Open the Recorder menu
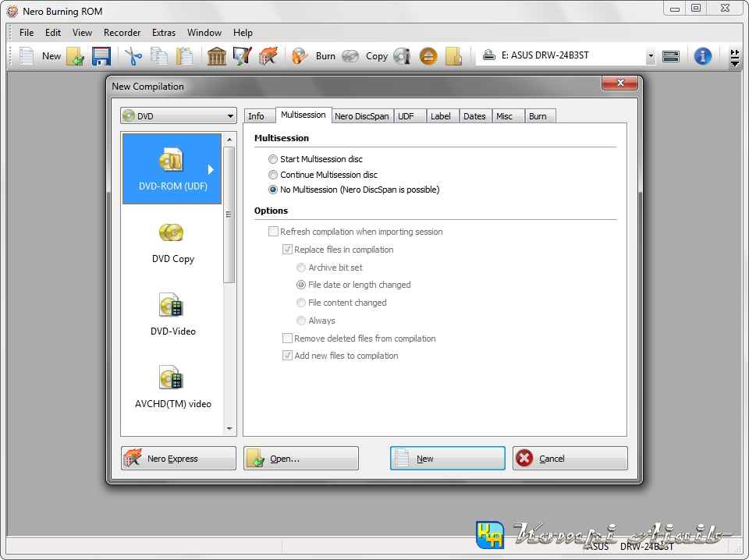This screenshot has height=560, width=749. 122,33
